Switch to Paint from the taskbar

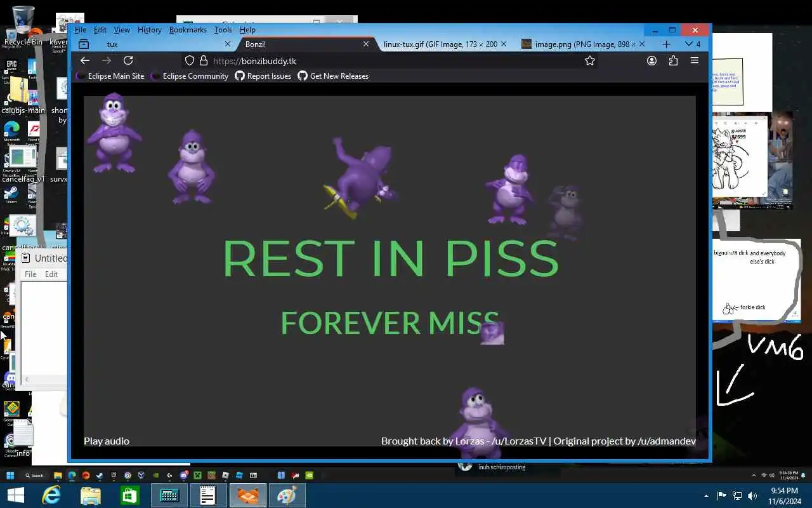[287, 495]
